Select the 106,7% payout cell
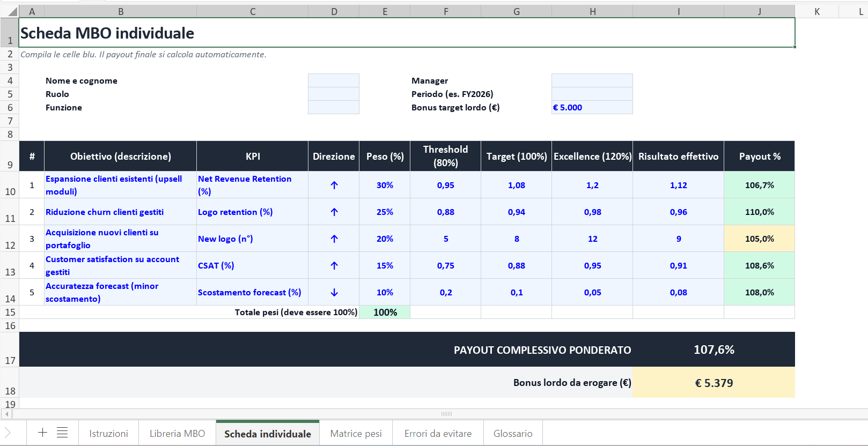The image size is (868, 446). click(759, 185)
